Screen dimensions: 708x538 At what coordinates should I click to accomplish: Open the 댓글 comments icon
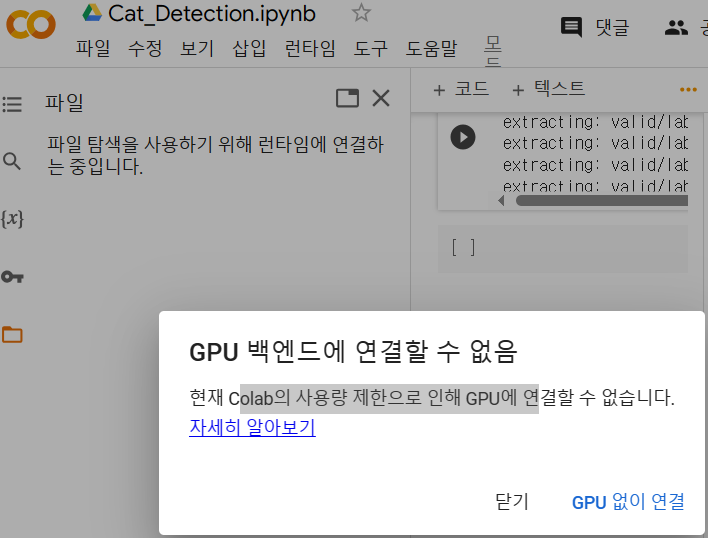(x=571, y=27)
